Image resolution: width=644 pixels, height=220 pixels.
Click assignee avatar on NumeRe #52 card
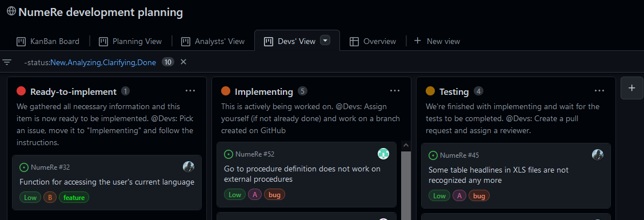383,154
